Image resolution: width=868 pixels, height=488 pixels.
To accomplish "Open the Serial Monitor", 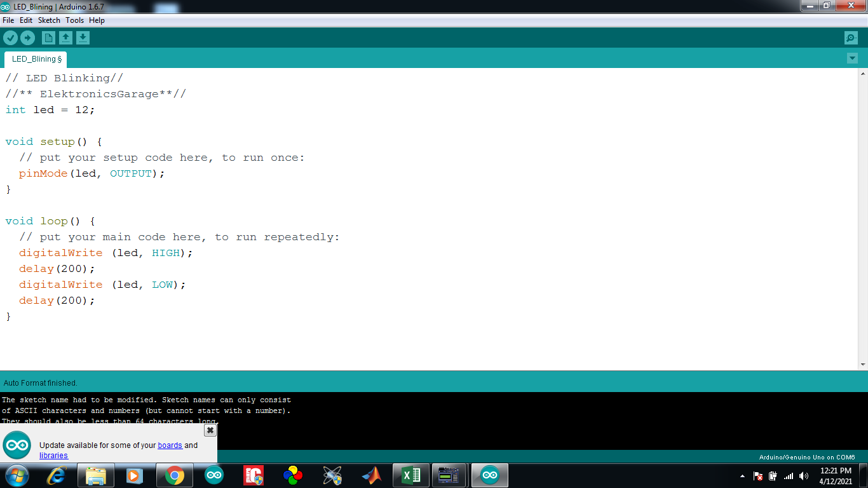I will (x=850, y=37).
